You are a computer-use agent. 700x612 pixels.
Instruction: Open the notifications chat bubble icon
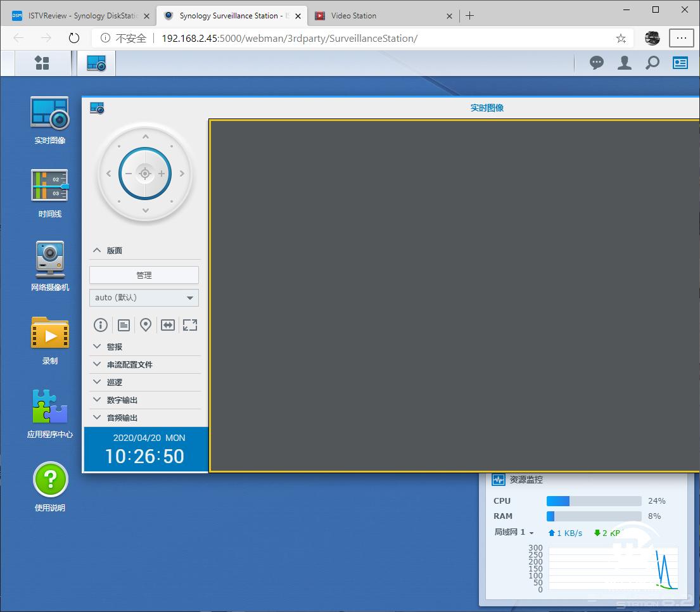[x=596, y=63]
